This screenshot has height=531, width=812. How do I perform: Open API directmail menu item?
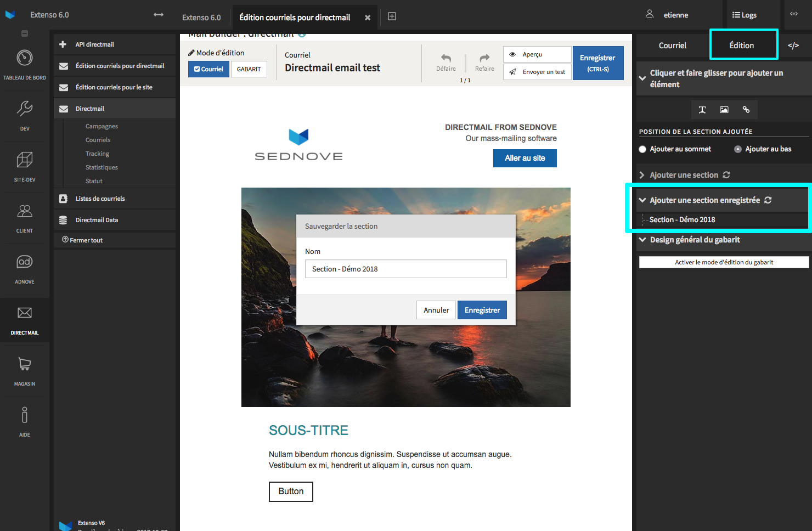115,44
